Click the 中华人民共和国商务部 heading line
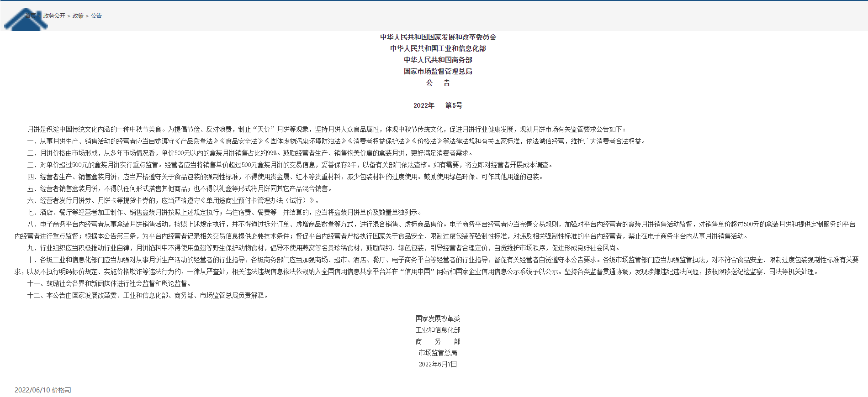Viewport: 868px width, 397px height. click(x=438, y=60)
